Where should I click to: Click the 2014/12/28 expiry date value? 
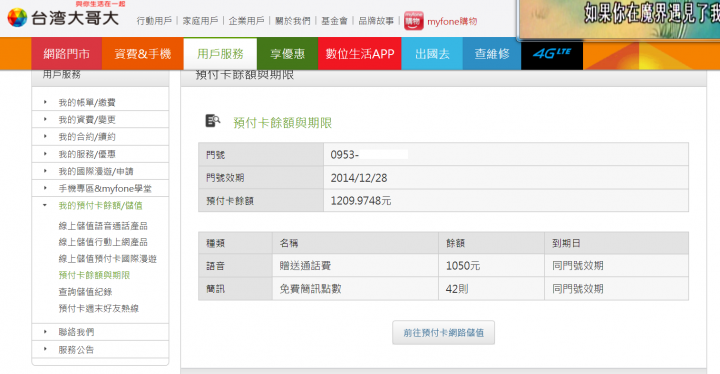[359, 178]
